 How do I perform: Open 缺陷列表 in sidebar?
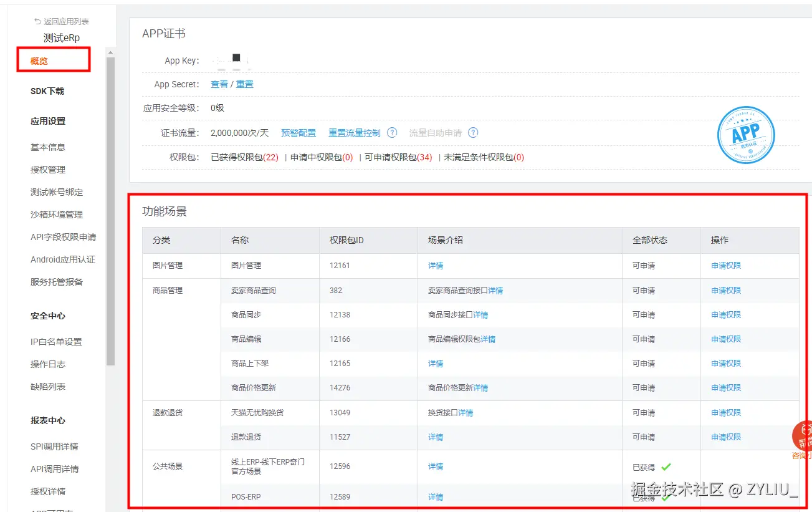coord(48,387)
